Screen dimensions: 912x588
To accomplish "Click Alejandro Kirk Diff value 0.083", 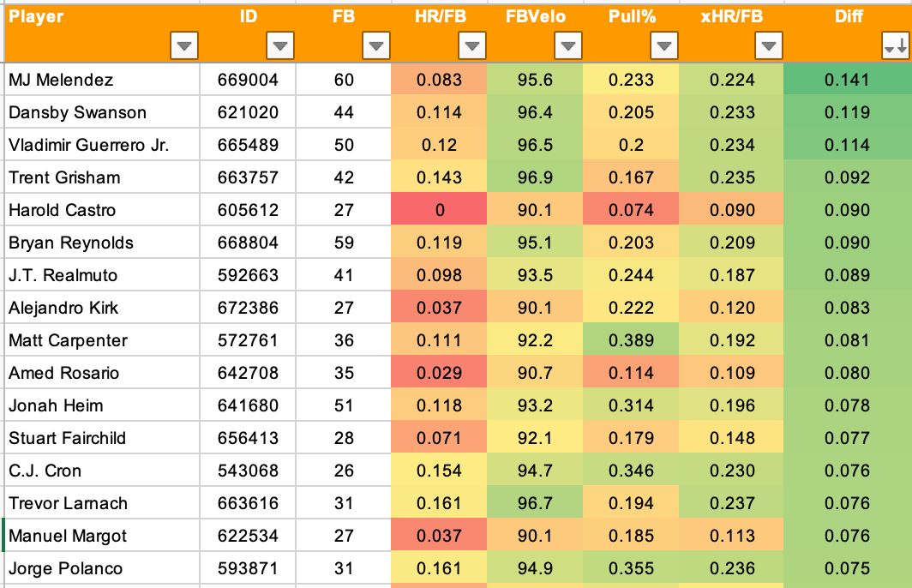I will tap(848, 307).
